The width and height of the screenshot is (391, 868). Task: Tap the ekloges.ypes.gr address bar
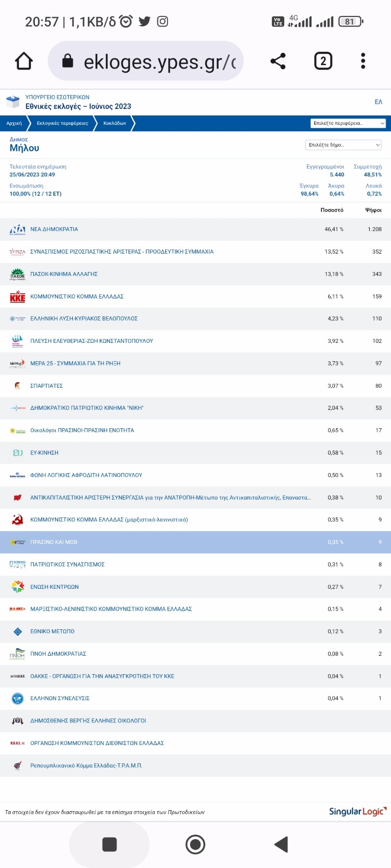[x=146, y=61]
